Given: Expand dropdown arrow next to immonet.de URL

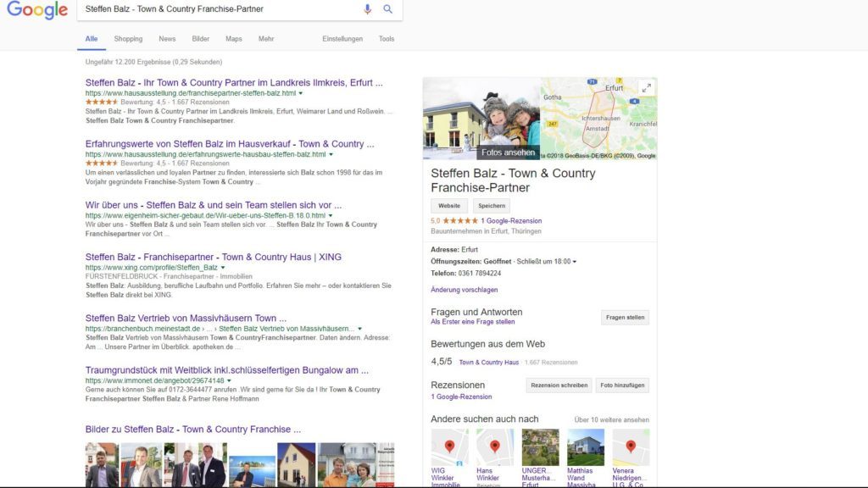Looking at the screenshot, I should click(x=229, y=380).
